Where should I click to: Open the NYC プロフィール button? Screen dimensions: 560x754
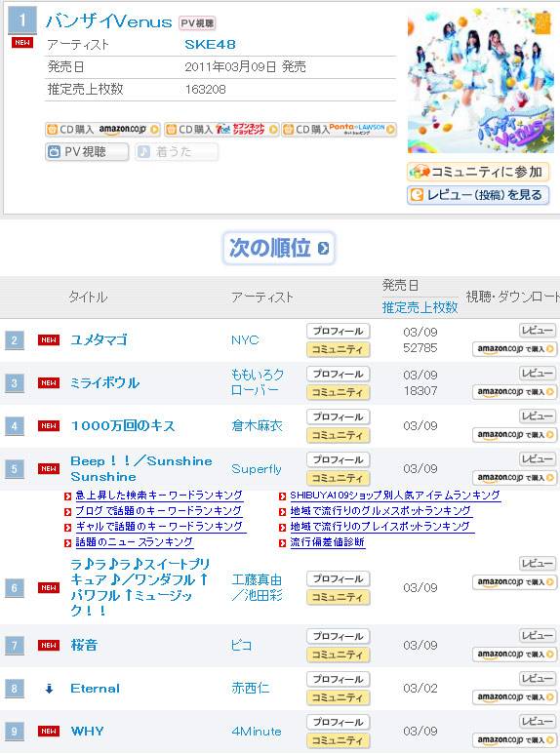click(x=338, y=331)
